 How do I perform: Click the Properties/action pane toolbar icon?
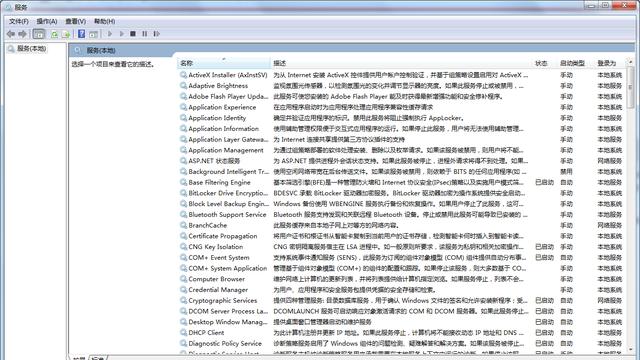pos(93,34)
